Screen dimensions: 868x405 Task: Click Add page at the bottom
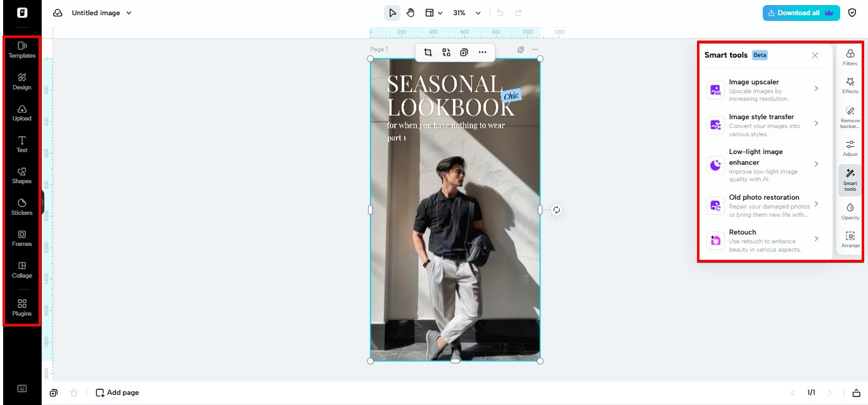tap(117, 392)
